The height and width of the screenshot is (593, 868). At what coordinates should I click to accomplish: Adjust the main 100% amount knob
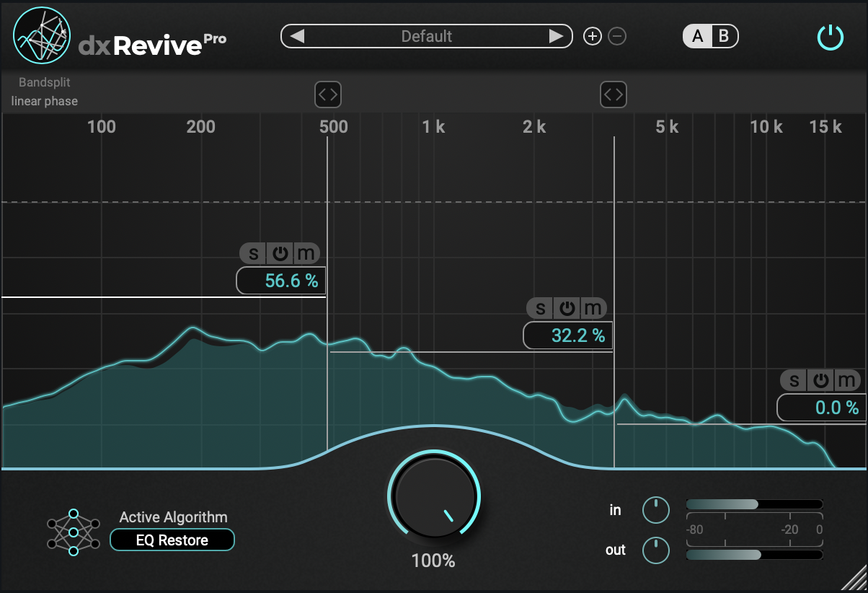(x=433, y=496)
